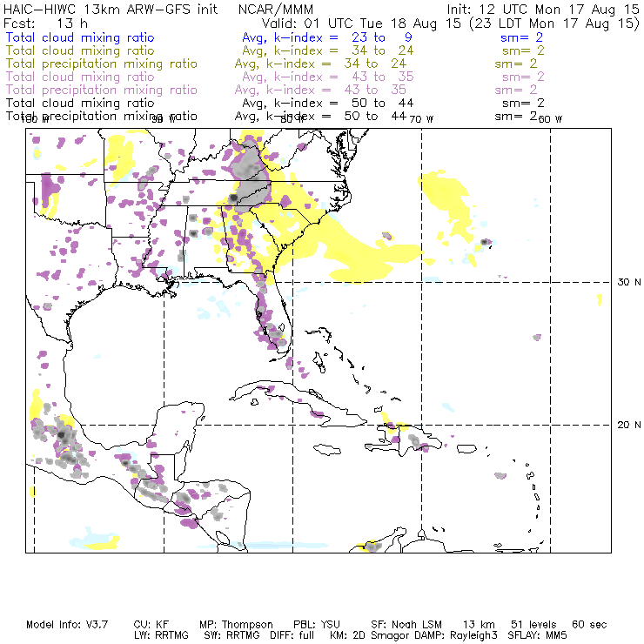Click the "SF: Noah LSM" footer entry
Viewport: 644px width, 644px height.
(406, 625)
